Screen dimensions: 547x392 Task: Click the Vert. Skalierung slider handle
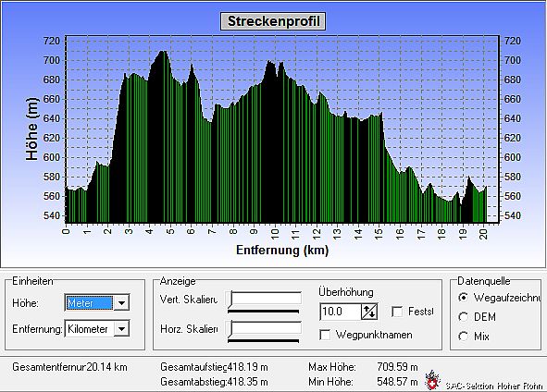pos(230,300)
